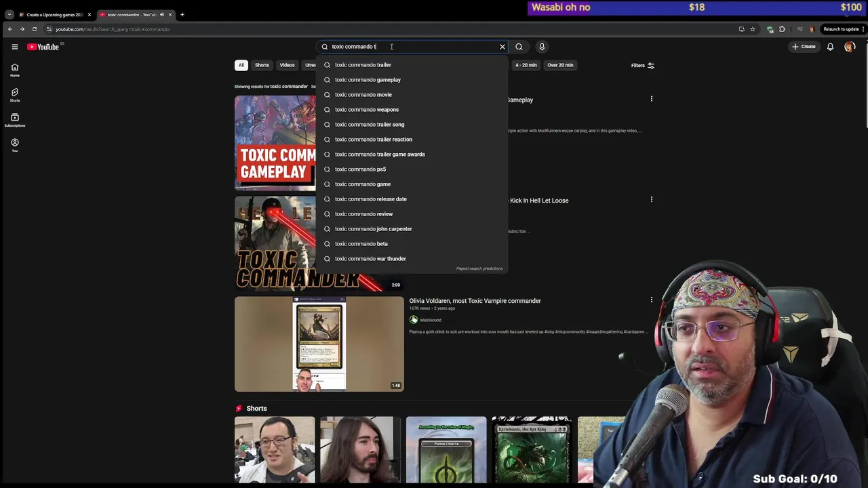Mute the YouTube tab audio icon
Viewport: 868px width, 488px height.
[161, 14]
